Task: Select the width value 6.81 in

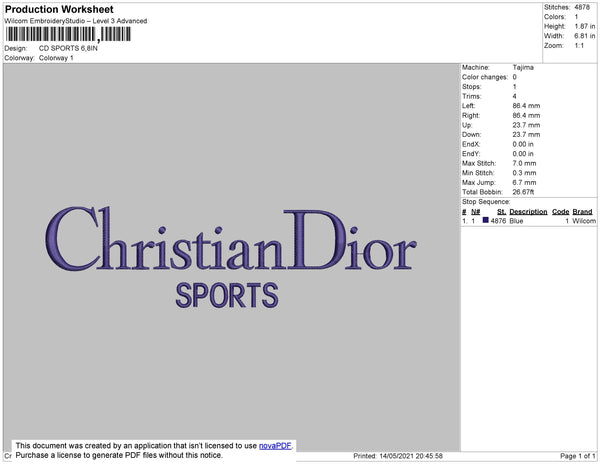Action: 585,36
